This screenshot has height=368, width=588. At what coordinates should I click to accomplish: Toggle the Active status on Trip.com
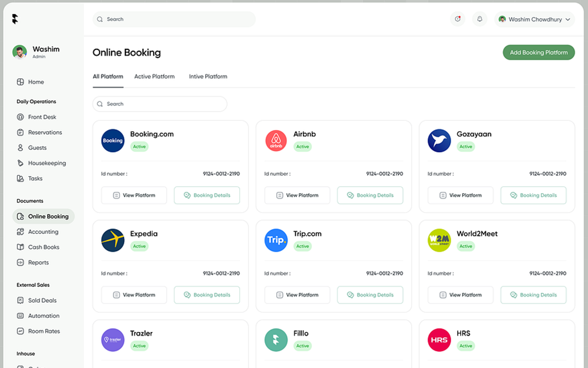(302, 246)
